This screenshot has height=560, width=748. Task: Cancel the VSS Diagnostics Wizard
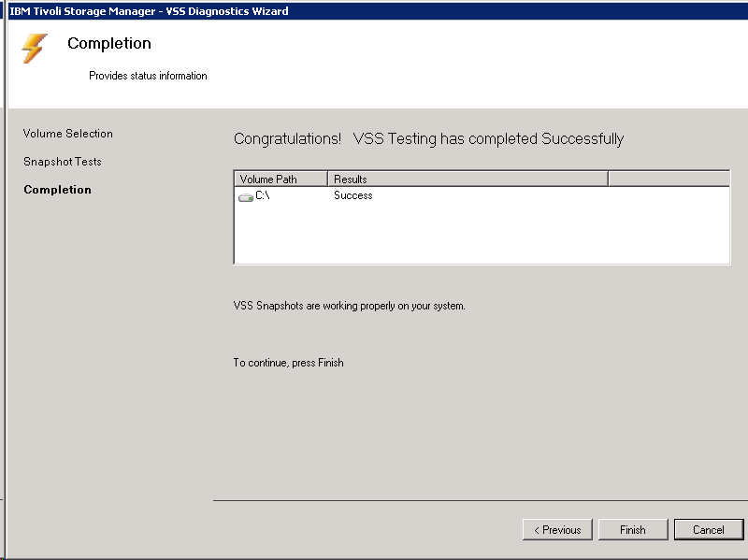click(x=708, y=530)
